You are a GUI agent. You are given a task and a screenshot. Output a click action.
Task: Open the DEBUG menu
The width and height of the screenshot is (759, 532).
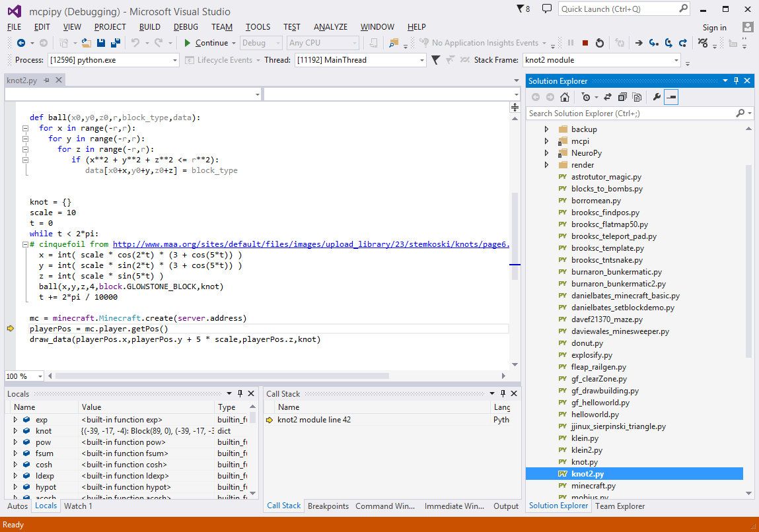point(186,27)
